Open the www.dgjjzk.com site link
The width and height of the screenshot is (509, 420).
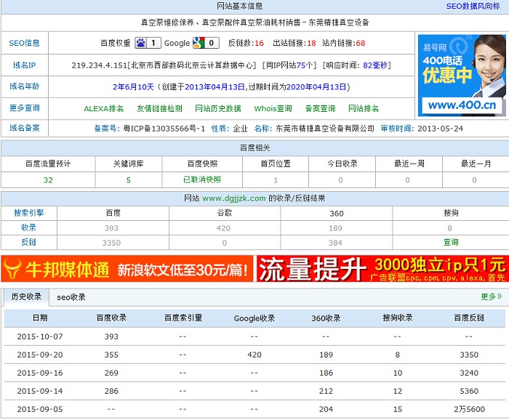(x=233, y=198)
